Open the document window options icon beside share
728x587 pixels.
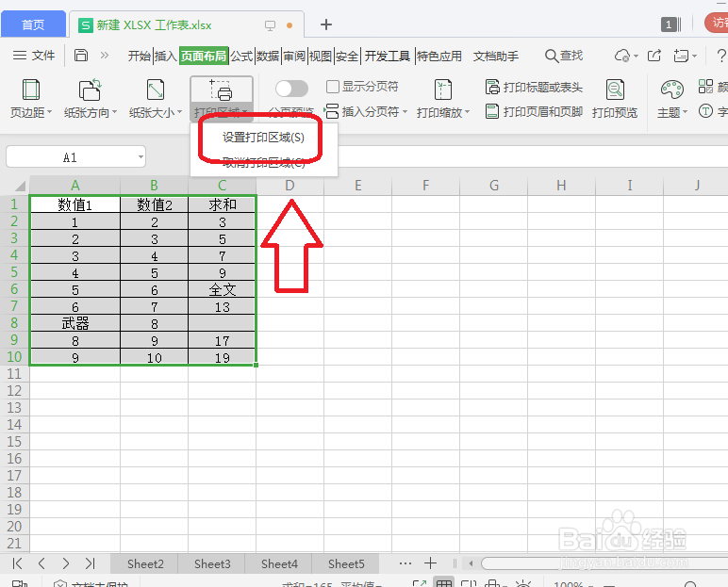(x=685, y=56)
